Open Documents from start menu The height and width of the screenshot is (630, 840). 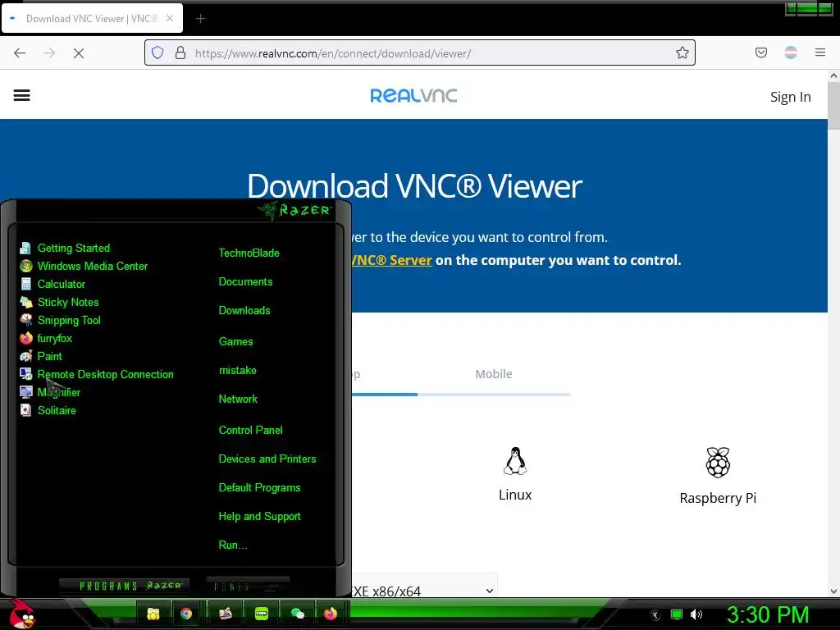(x=245, y=282)
